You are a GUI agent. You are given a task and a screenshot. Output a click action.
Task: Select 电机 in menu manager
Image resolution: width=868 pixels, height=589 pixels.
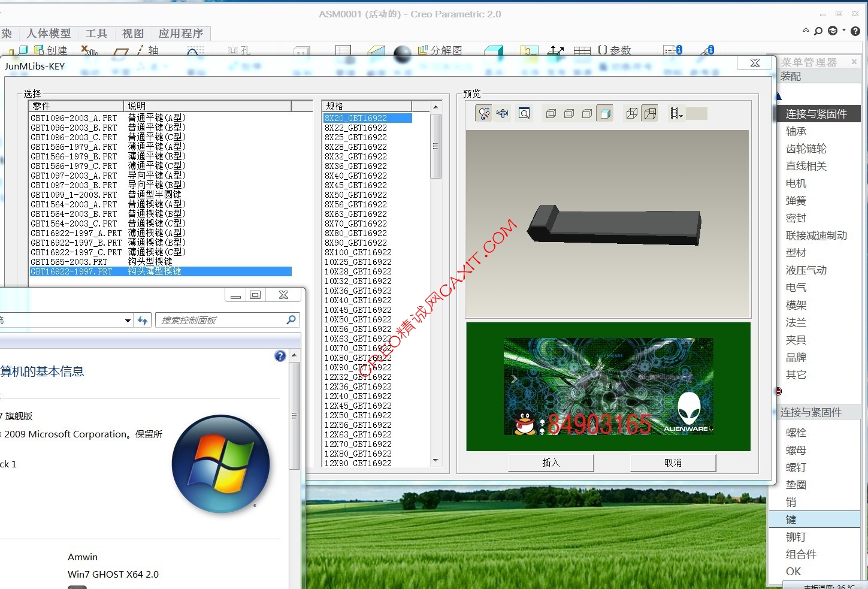point(796,183)
